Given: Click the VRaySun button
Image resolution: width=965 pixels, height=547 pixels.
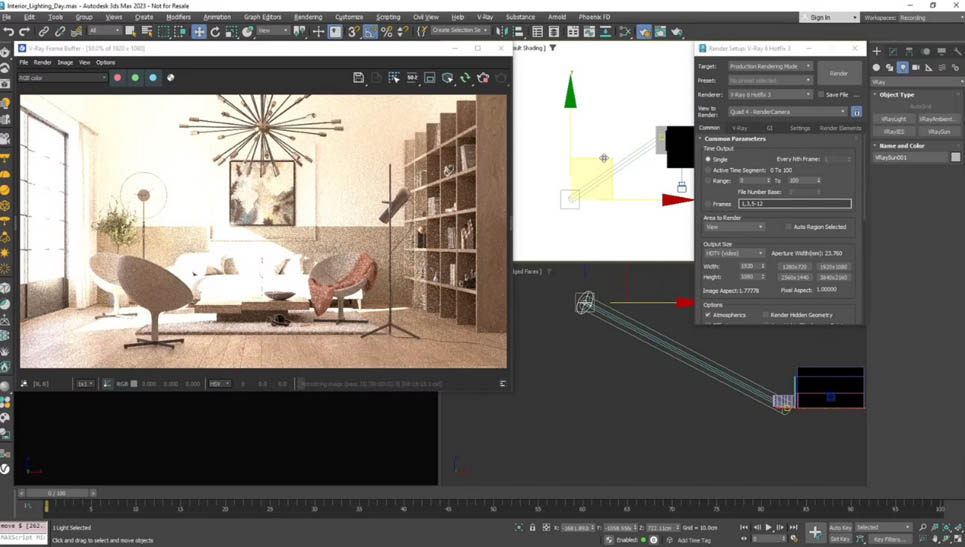Looking at the screenshot, I should (938, 131).
